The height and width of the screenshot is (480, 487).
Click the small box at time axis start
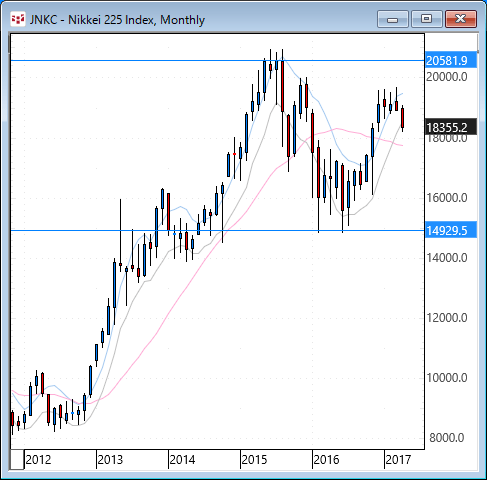pos(17,459)
